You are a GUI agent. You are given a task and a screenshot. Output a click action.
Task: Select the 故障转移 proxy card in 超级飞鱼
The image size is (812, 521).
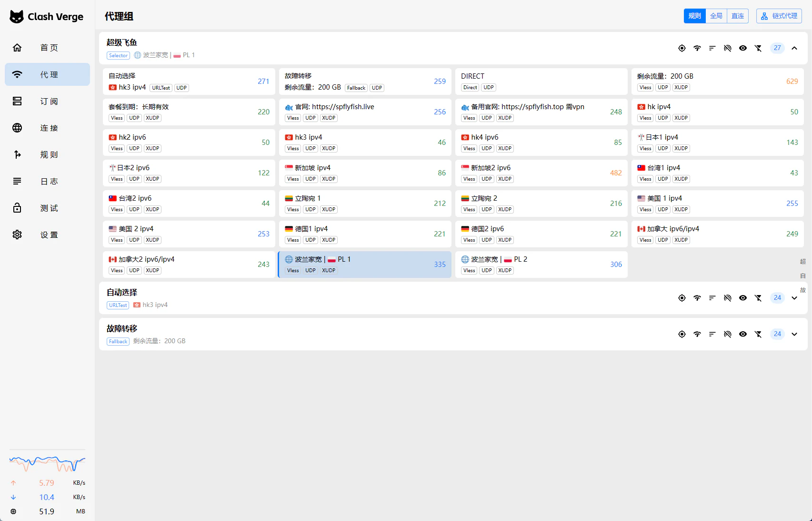point(365,82)
